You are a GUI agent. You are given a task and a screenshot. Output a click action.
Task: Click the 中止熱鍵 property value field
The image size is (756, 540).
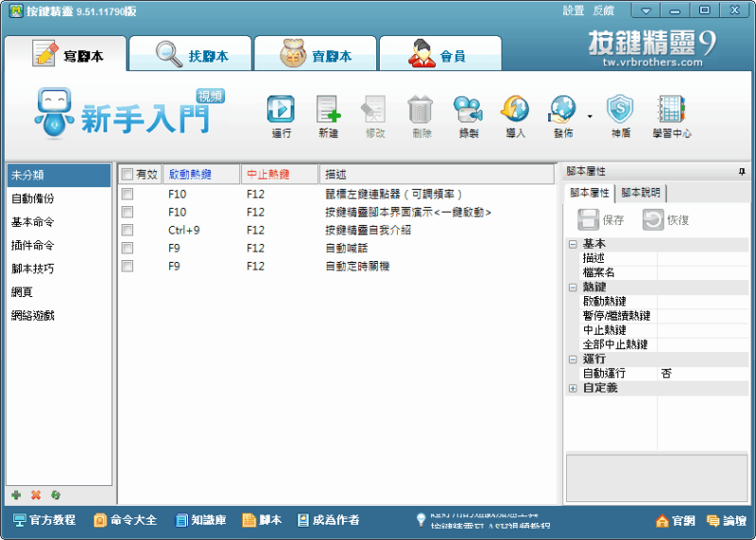[x=702, y=331]
